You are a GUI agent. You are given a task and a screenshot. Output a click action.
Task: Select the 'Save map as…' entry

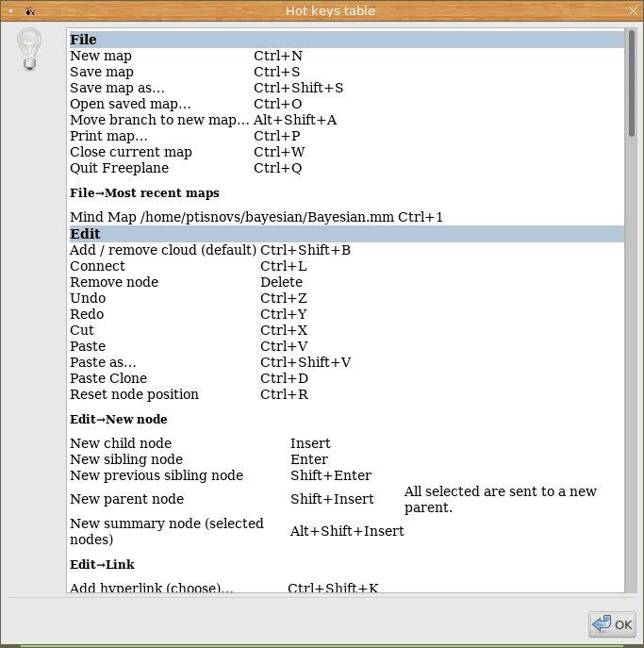pos(117,88)
